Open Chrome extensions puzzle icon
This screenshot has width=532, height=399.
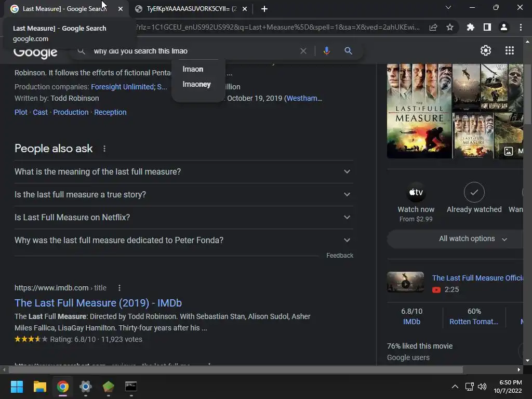pyautogui.click(x=470, y=27)
